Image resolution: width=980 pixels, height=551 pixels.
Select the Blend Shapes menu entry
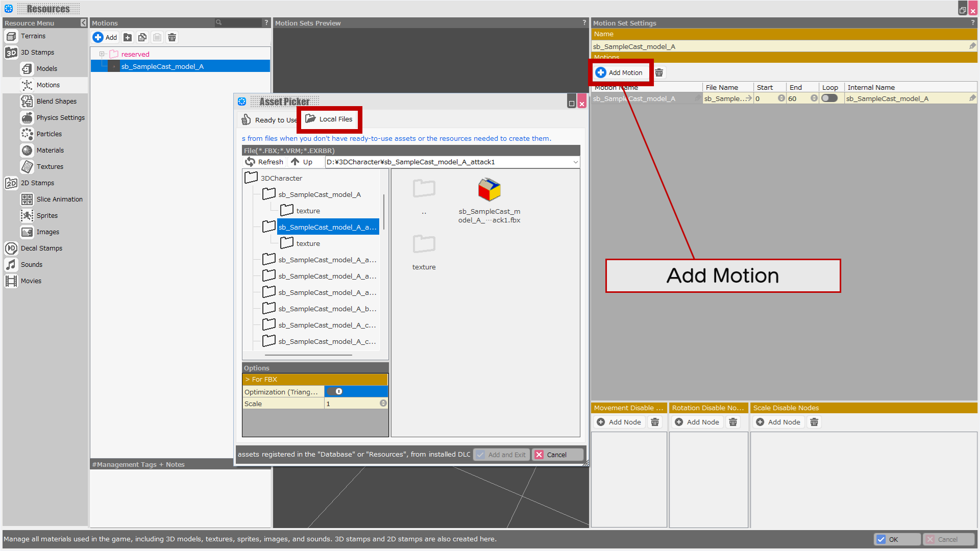tap(56, 102)
